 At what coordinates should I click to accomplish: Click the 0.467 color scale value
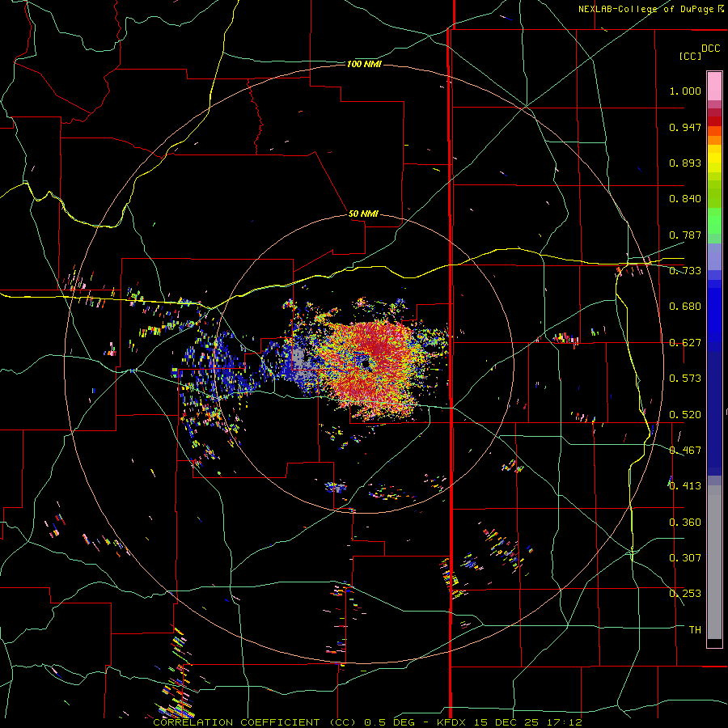pos(685,451)
